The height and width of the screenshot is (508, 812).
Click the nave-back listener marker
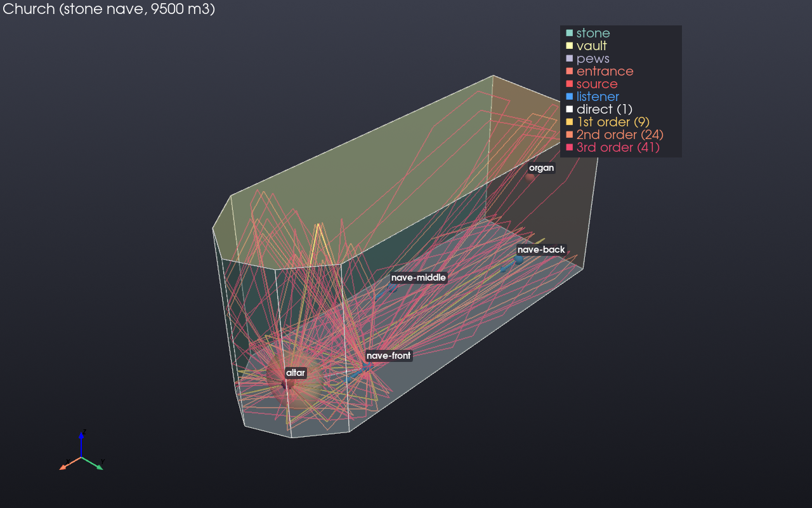coord(519,259)
